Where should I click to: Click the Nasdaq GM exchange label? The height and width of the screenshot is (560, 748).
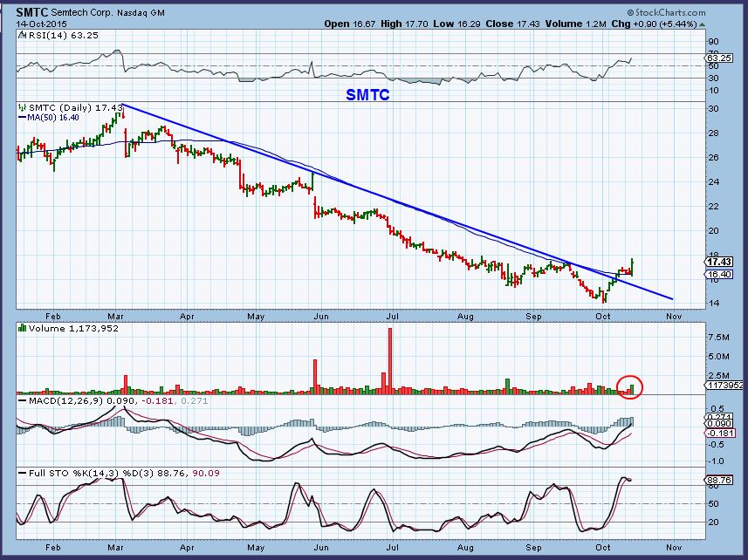pyautogui.click(x=141, y=13)
